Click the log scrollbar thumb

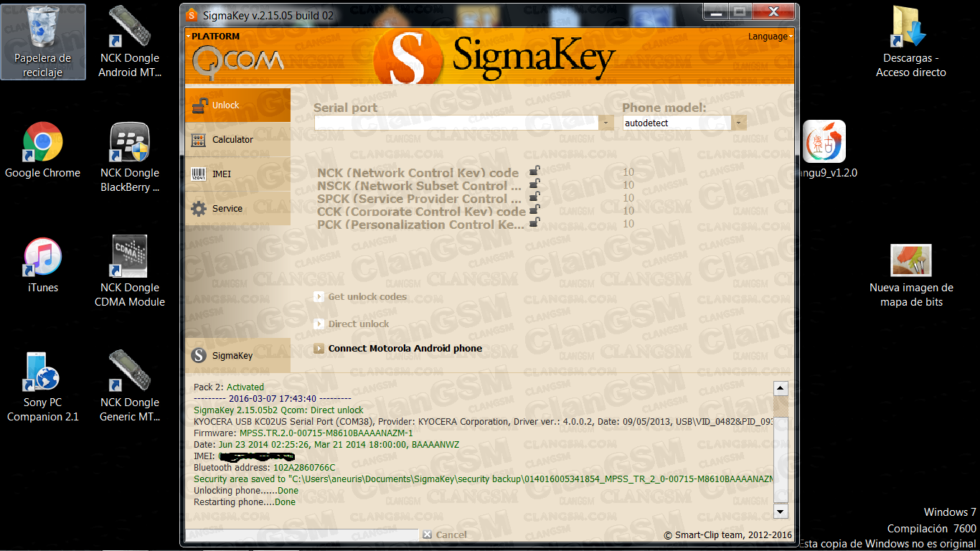[781, 406]
